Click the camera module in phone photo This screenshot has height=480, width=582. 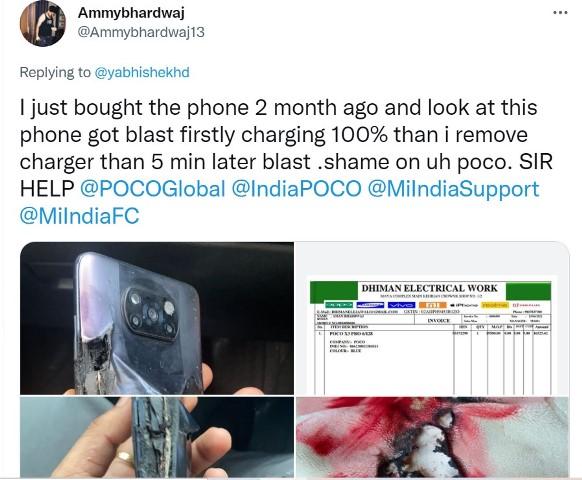click(153, 313)
